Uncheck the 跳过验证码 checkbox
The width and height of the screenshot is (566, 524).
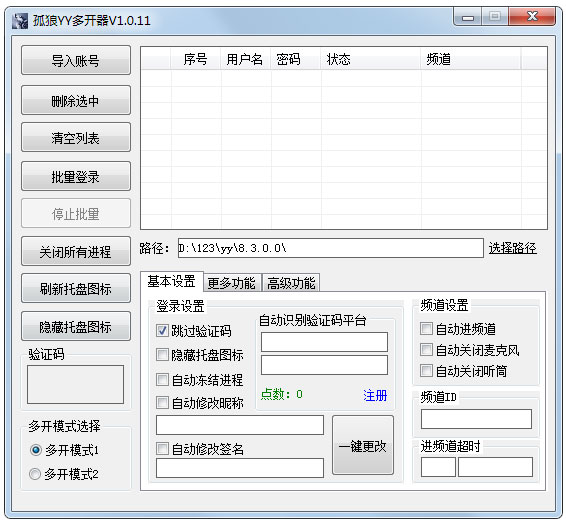point(162,330)
